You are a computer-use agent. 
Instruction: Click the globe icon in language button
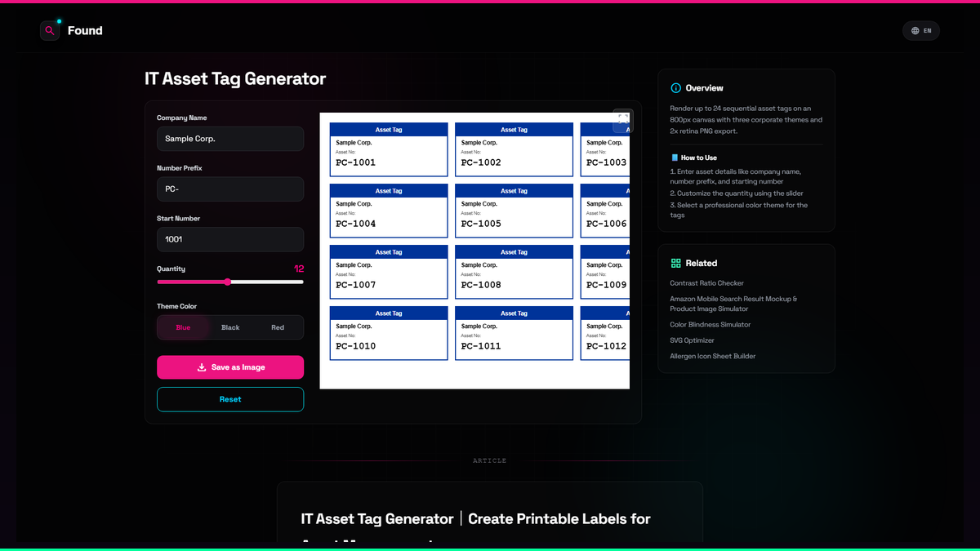[915, 31]
